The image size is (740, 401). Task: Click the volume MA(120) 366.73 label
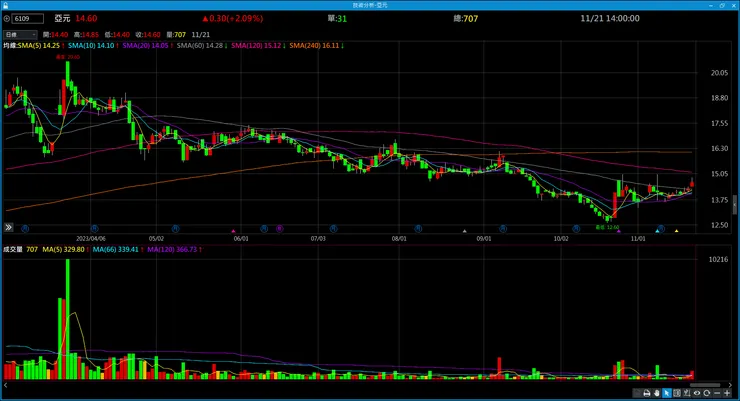point(174,249)
